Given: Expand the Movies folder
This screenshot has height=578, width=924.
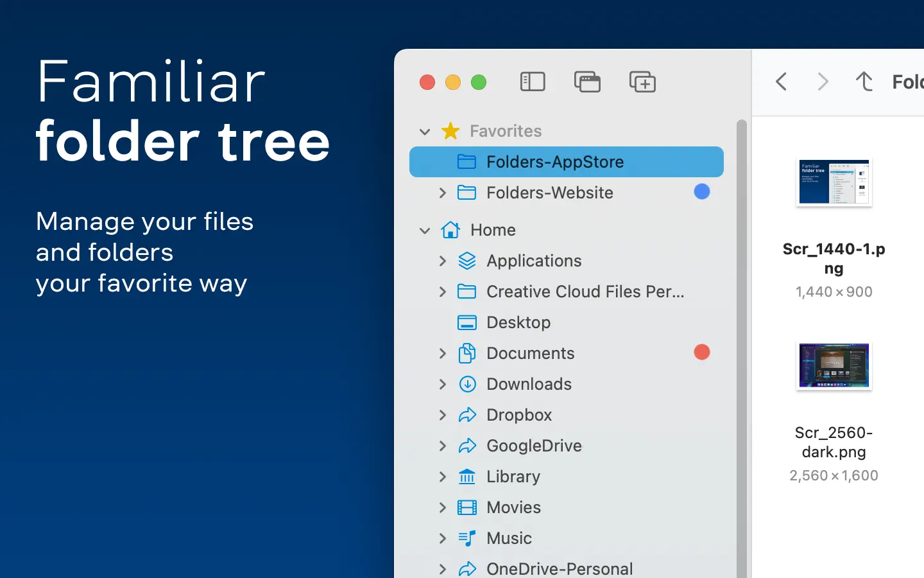Looking at the screenshot, I should [x=442, y=507].
